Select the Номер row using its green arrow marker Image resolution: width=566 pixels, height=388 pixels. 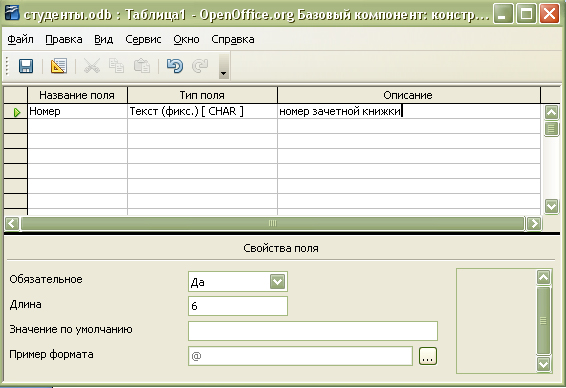point(16,112)
